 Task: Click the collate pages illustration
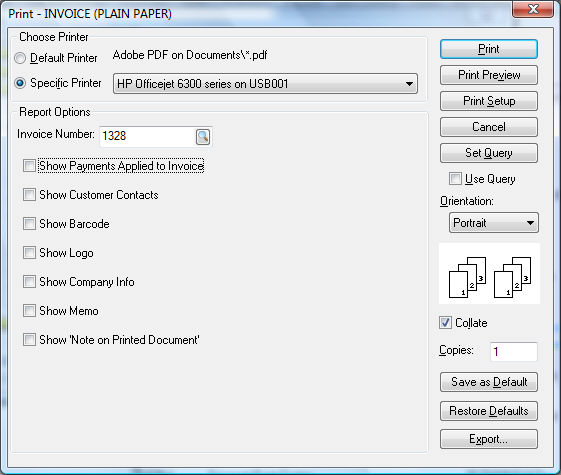(x=489, y=274)
